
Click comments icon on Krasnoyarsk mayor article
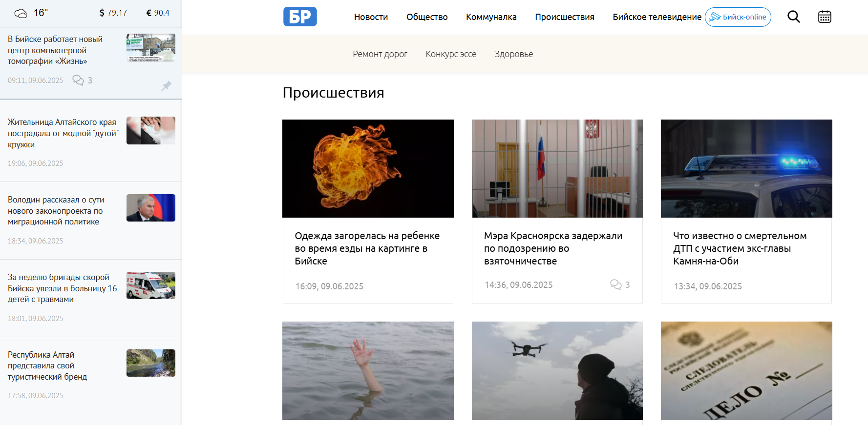pyautogui.click(x=616, y=284)
